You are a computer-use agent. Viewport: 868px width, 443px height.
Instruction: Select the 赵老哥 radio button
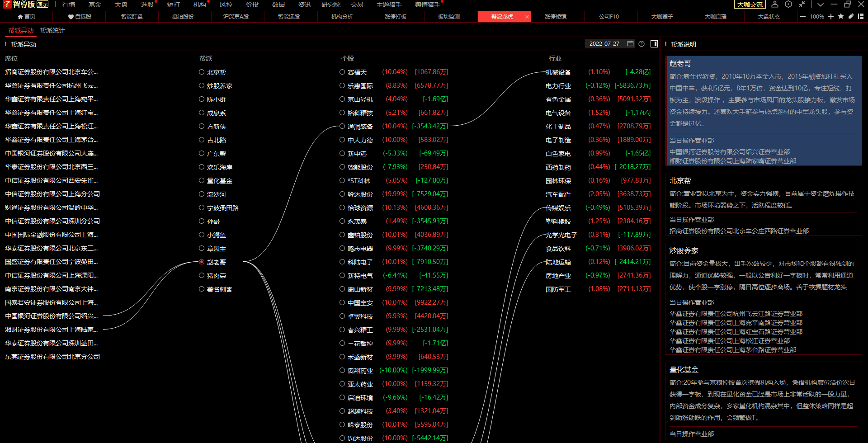[202, 262]
